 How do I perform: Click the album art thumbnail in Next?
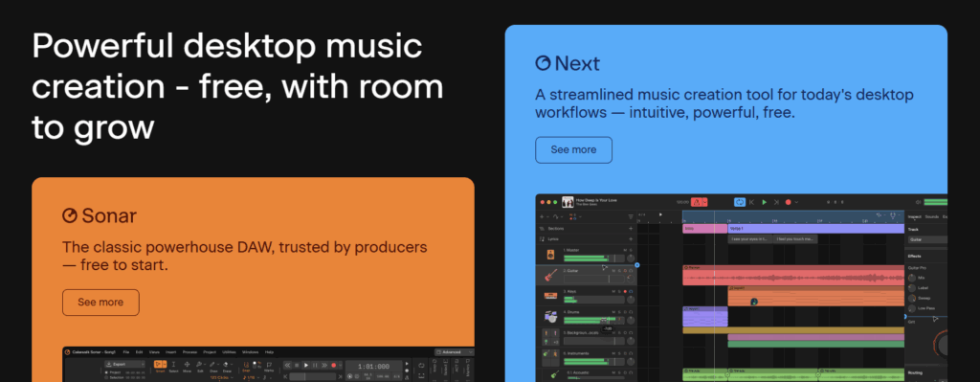[568, 202]
